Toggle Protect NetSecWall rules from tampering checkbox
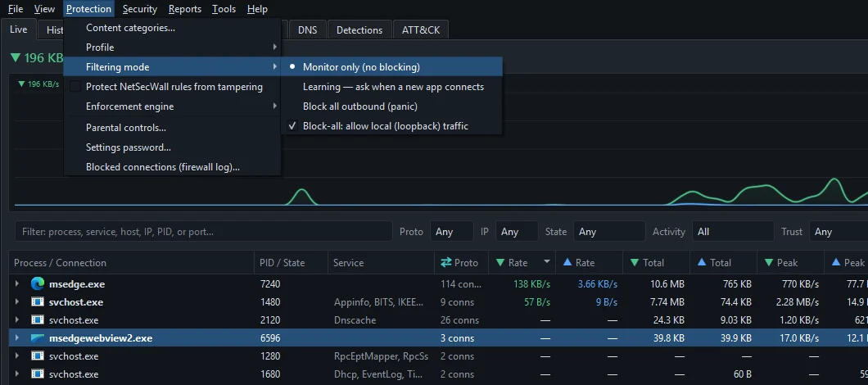 coord(76,87)
